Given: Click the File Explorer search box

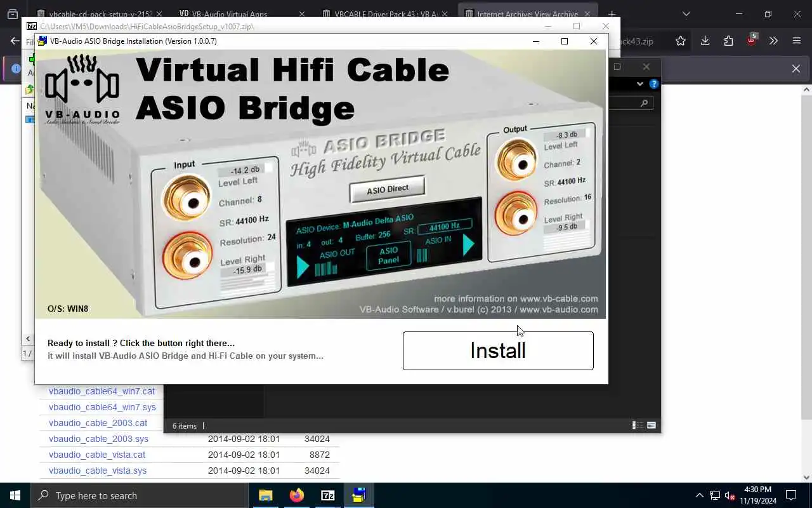Looking at the screenshot, I should 631,103.
